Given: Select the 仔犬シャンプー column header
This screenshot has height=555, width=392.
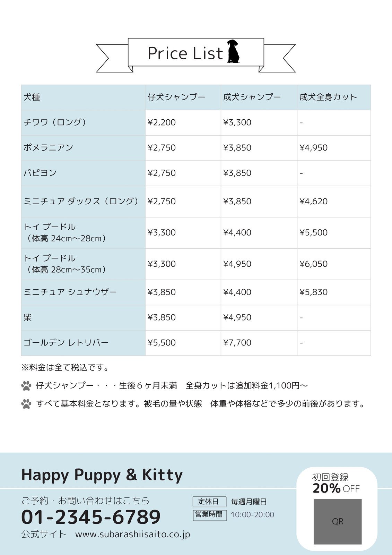Looking at the screenshot, I should click(x=176, y=97).
